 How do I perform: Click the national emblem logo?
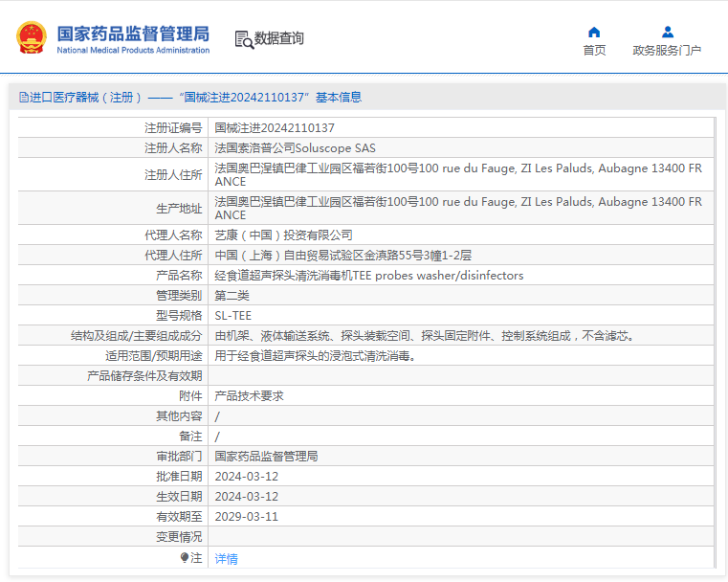point(32,37)
